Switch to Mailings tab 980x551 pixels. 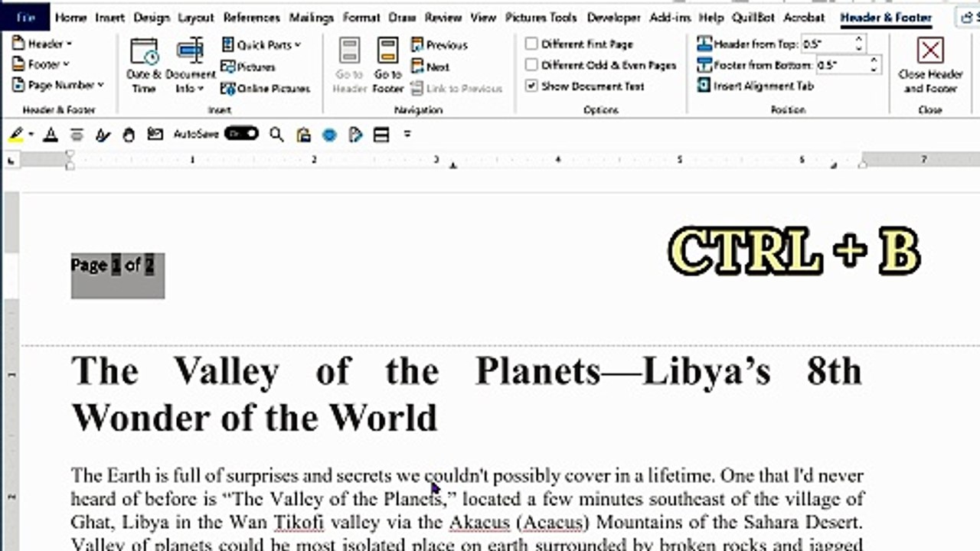pyautogui.click(x=312, y=17)
